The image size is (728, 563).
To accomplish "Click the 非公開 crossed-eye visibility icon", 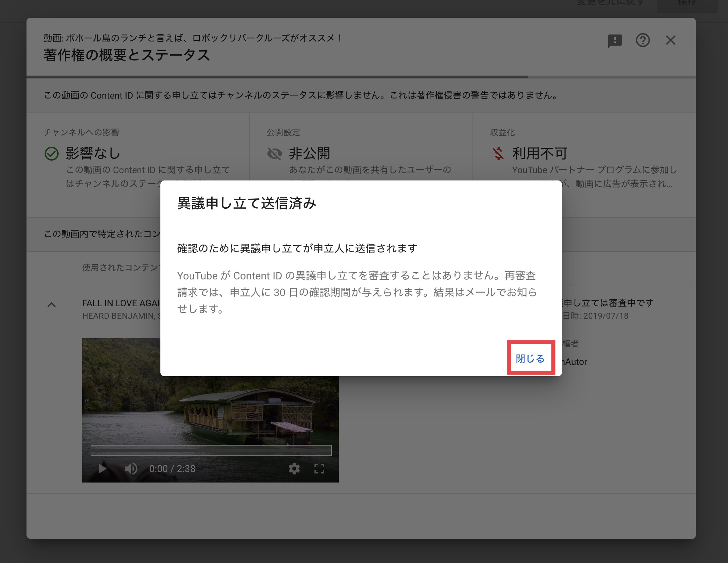I will pyautogui.click(x=274, y=154).
